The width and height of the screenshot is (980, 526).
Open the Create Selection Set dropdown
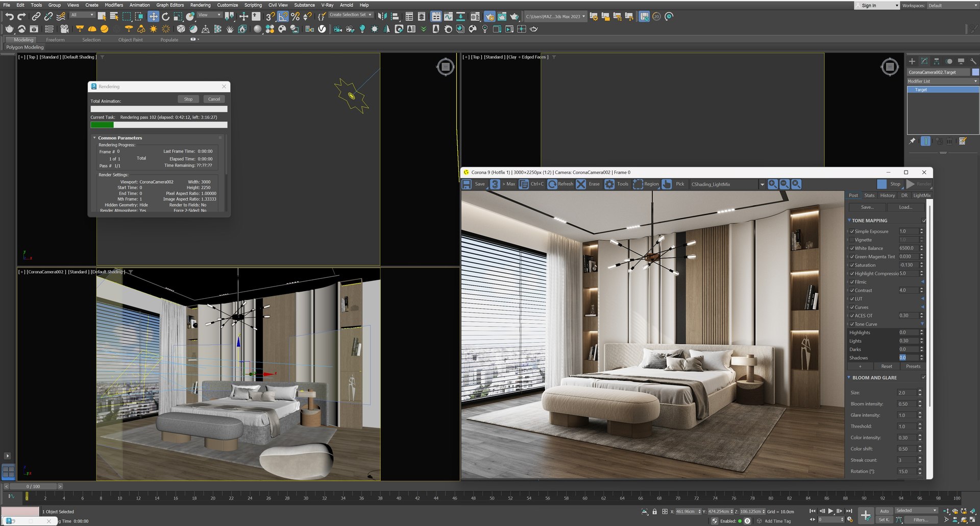(351, 15)
